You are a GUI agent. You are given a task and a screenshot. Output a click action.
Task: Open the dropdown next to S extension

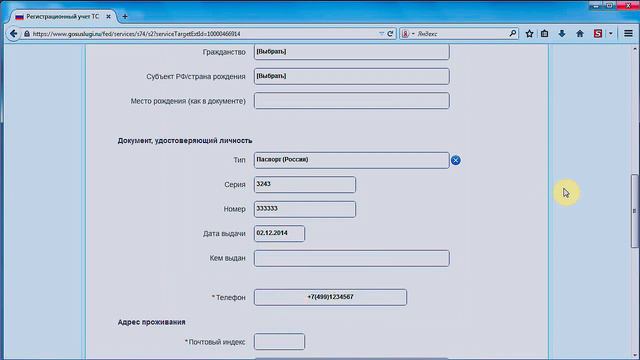(x=611, y=34)
